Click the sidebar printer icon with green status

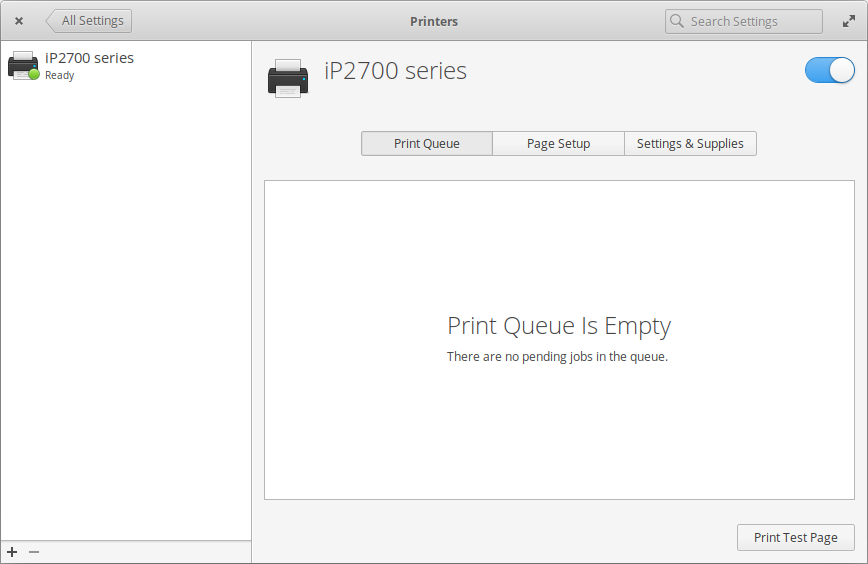point(23,65)
